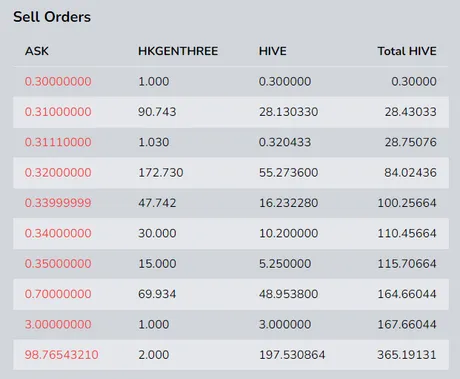Image resolution: width=460 pixels, height=379 pixels.
Task: Pick the 3.00000000 ask price
Action: [58, 324]
